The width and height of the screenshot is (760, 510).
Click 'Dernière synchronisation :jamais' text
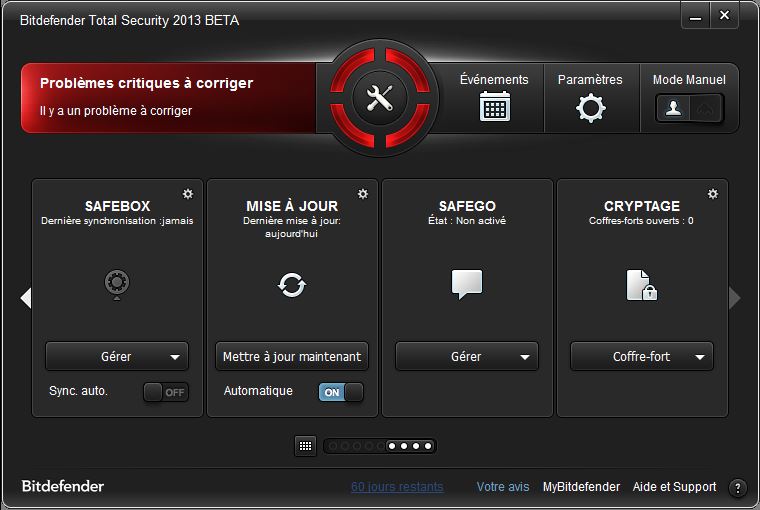[117, 221]
